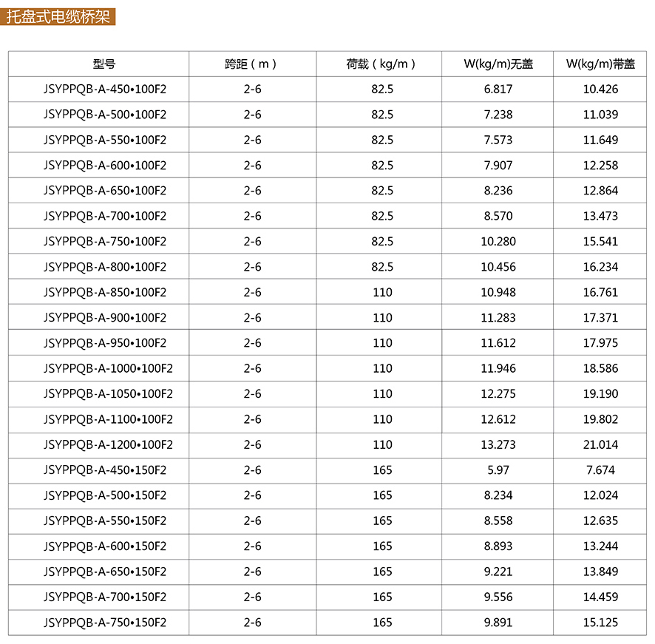Select model cell JSYPPQB-A-1200•100F2
This screenshot has width=655, height=644.
[x=108, y=444]
